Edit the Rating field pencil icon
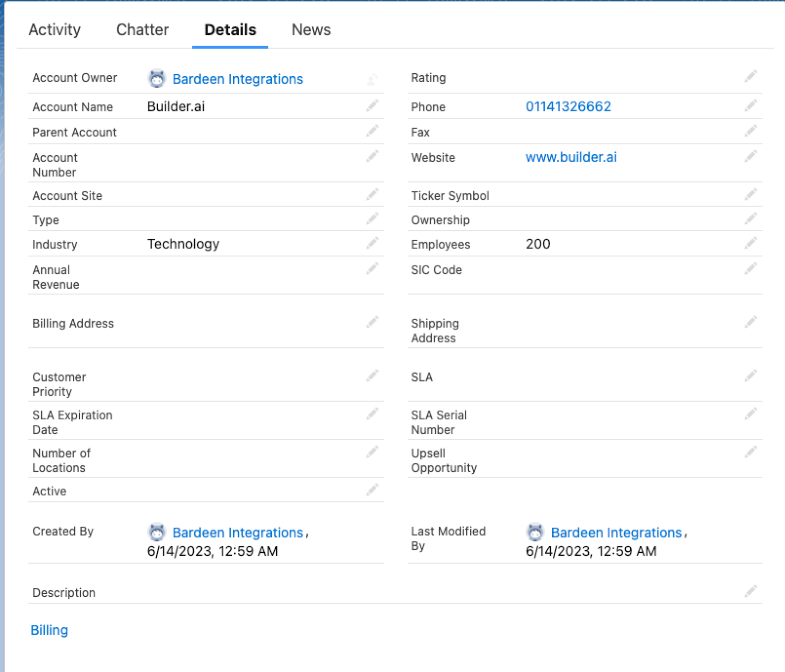The image size is (785, 672). point(751,76)
